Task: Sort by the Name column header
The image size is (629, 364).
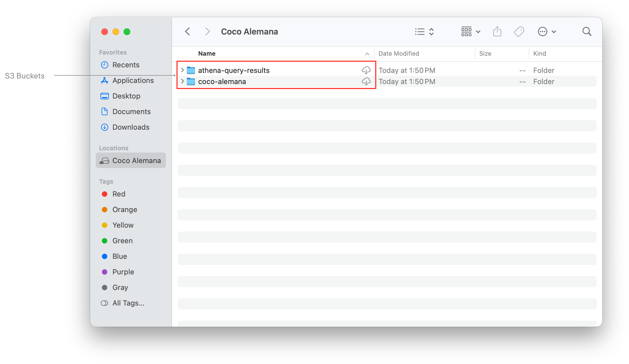Action: pyautogui.click(x=207, y=53)
